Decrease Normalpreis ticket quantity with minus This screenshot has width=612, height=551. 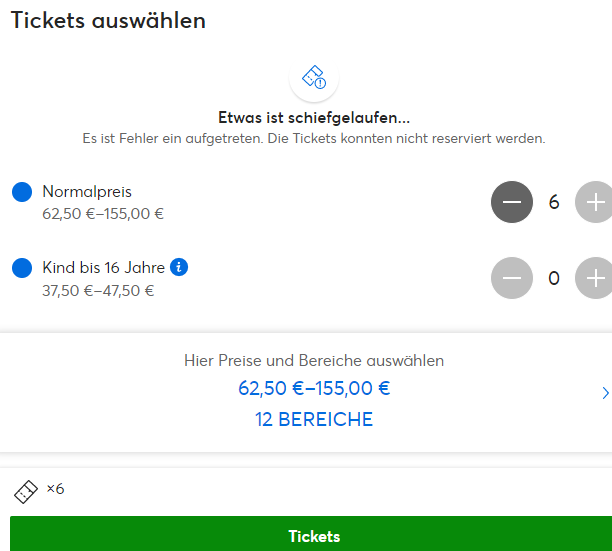tap(512, 202)
